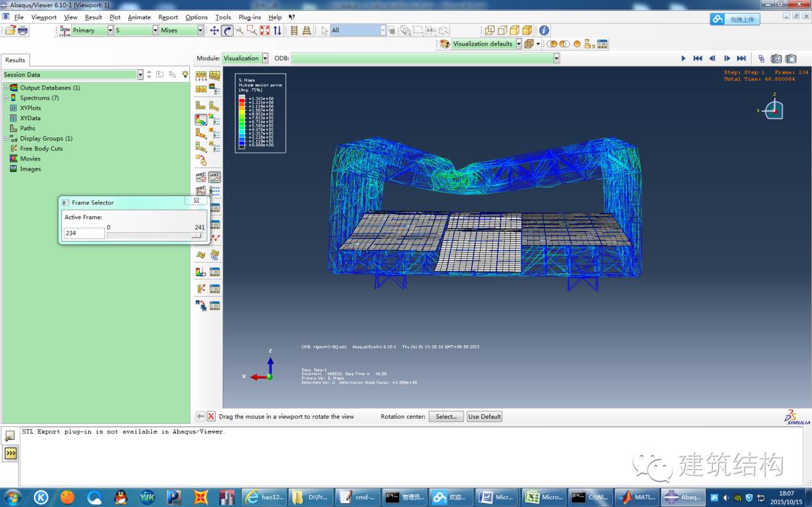Select the Rotate View tool
This screenshot has width=812, height=507.
(x=227, y=30)
